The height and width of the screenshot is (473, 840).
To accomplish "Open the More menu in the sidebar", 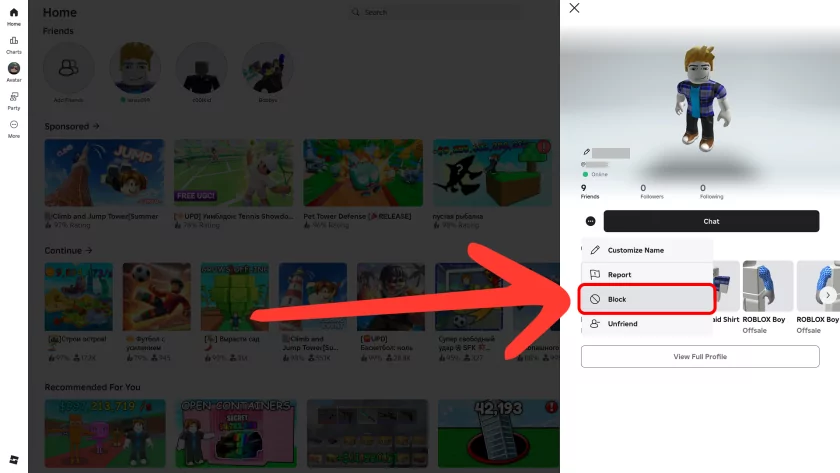I will click(x=14, y=129).
